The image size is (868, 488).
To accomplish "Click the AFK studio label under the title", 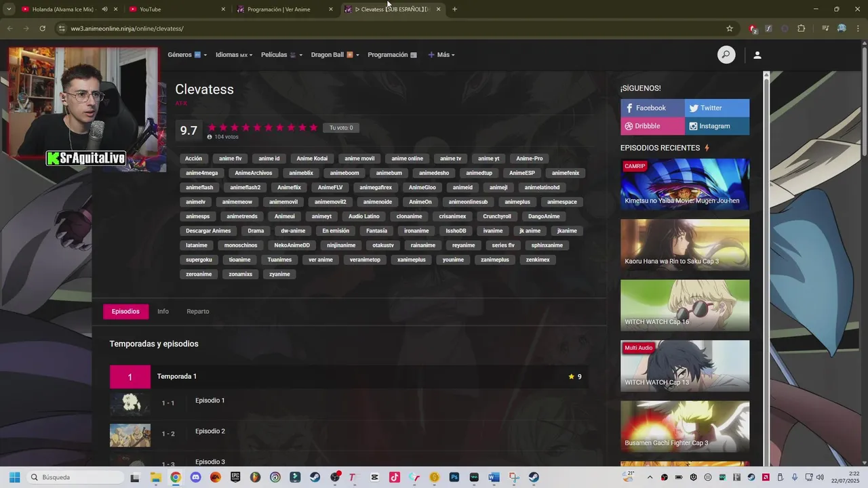I will 180,103.
